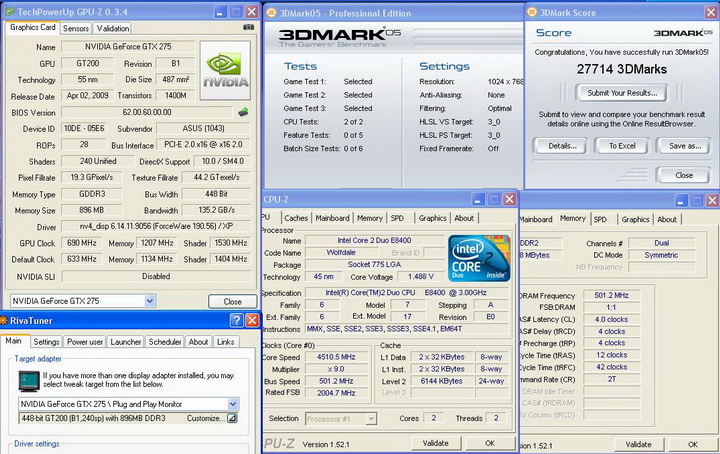
Task: Switch to the GPU-Z Sensors tab
Action: click(x=76, y=28)
